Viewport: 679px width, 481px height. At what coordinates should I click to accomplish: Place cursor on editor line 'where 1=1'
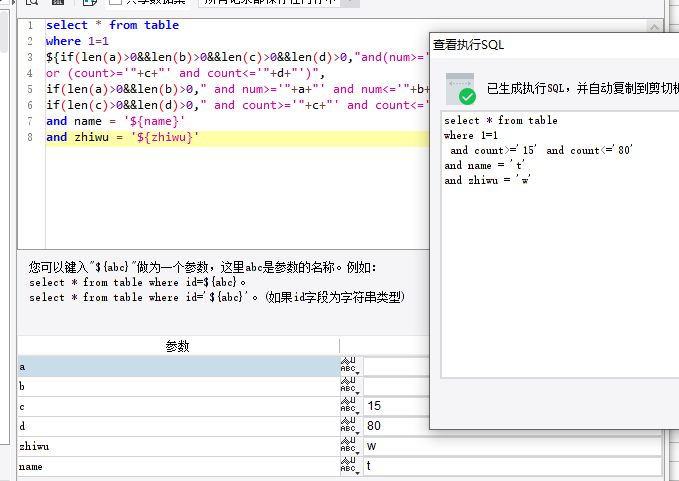77,41
